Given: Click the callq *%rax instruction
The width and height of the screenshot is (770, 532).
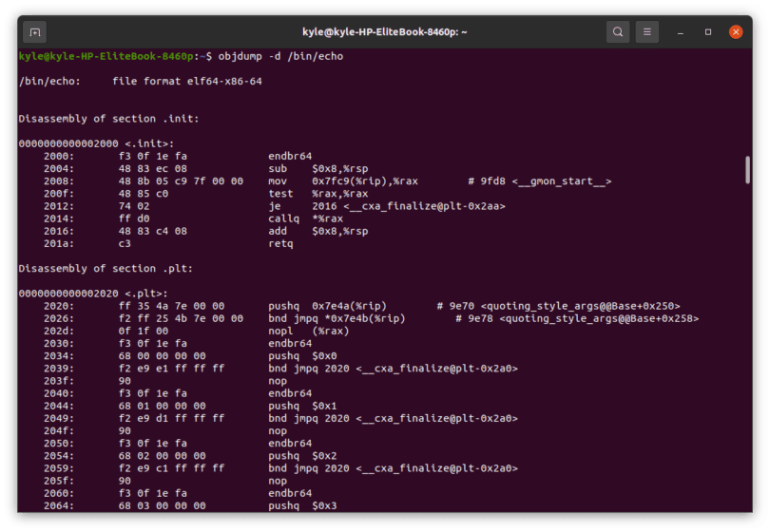Looking at the screenshot, I should 305,218.
